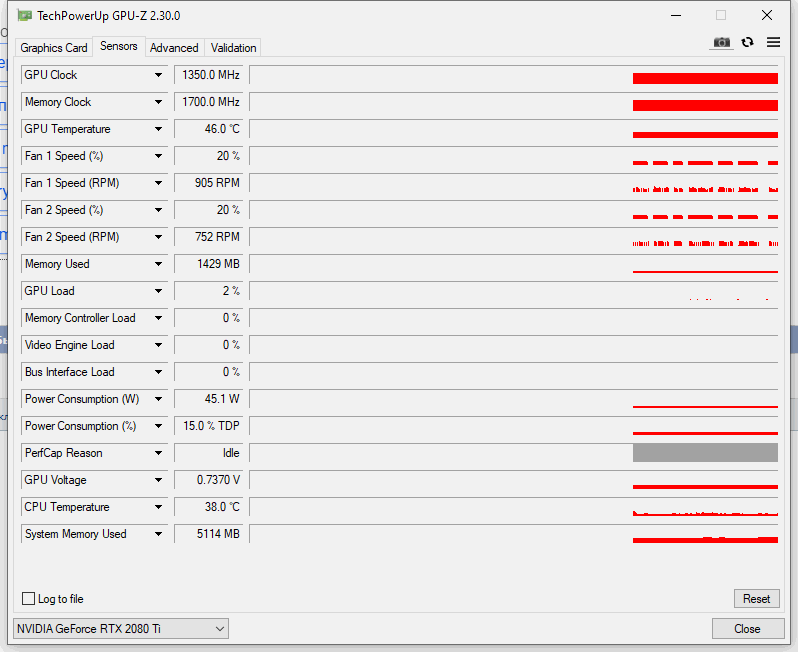The width and height of the screenshot is (798, 652).
Task: Open the Fan 2 Speed (RPM) dropdown
Action: click(x=158, y=237)
